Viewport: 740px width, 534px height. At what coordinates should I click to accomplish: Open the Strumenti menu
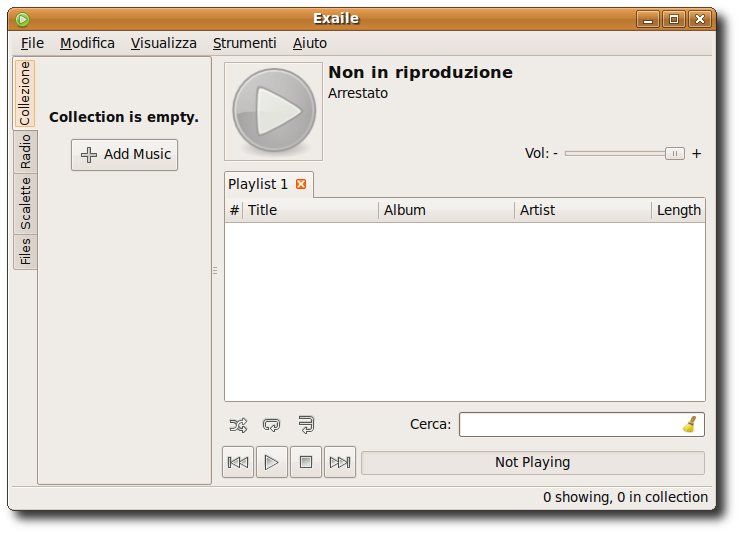pos(244,43)
